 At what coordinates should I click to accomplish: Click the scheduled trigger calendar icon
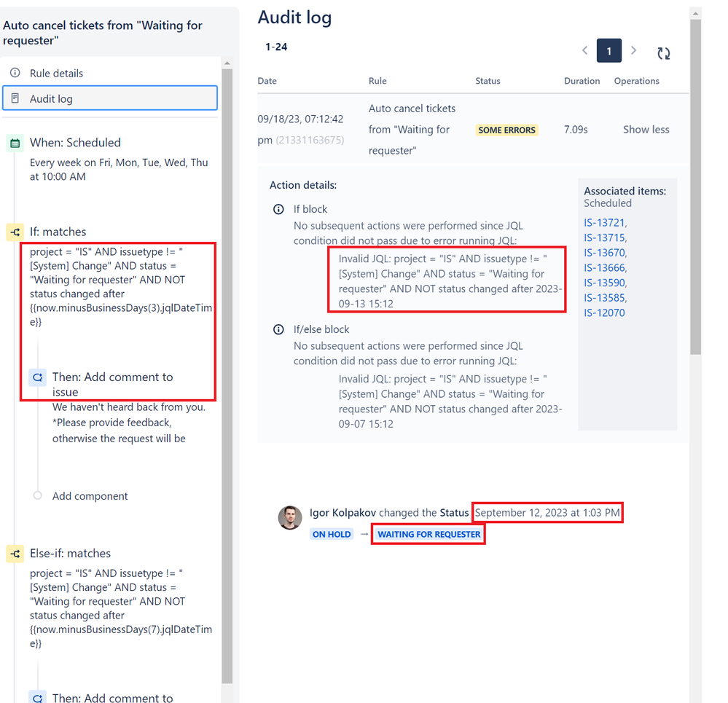[15, 143]
